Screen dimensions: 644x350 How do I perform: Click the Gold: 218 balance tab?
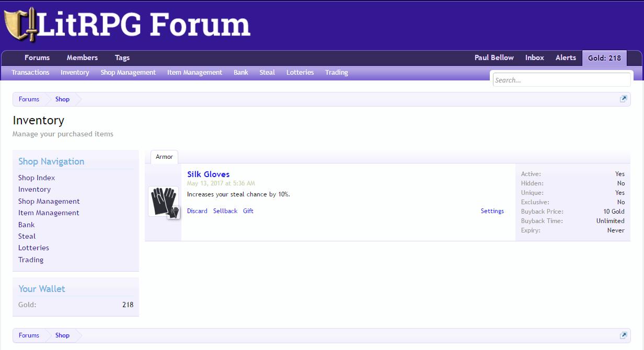(x=604, y=58)
